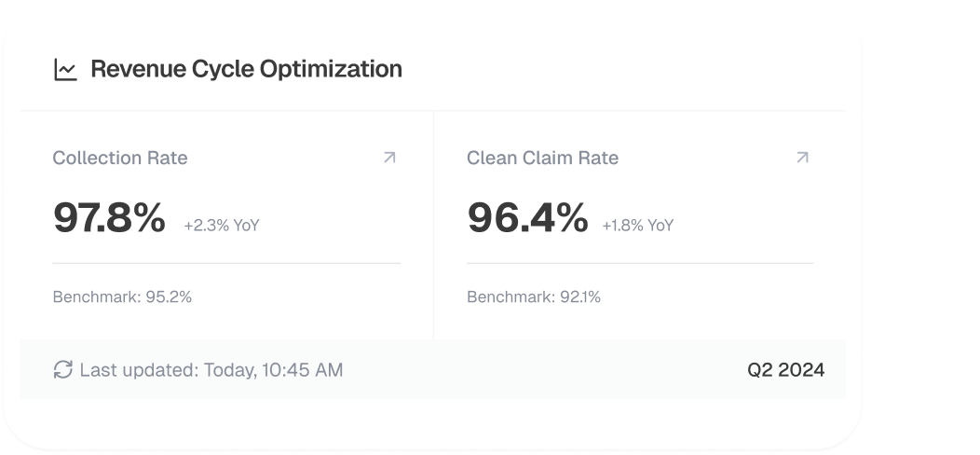Image resolution: width=980 pixels, height=455 pixels.
Task: Click the Revenue Cycle Optimization heading
Action: click(x=246, y=69)
